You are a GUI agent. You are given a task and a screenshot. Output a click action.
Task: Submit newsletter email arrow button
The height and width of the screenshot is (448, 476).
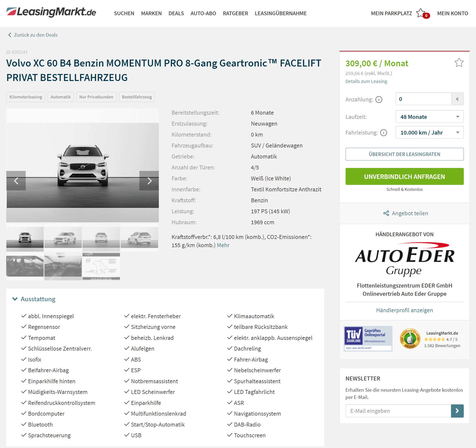click(x=457, y=411)
